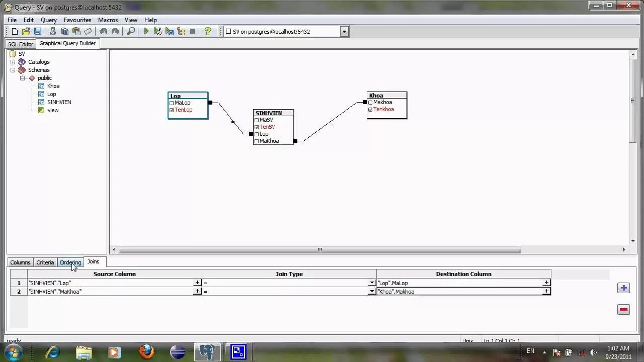Click the New query window icon

point(15,31)
